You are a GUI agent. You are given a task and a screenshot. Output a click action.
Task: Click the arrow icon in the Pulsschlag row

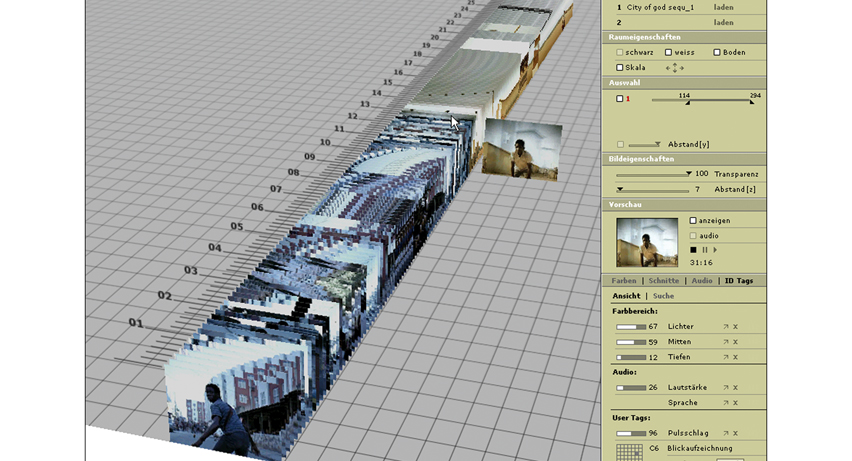coord(725,433)
